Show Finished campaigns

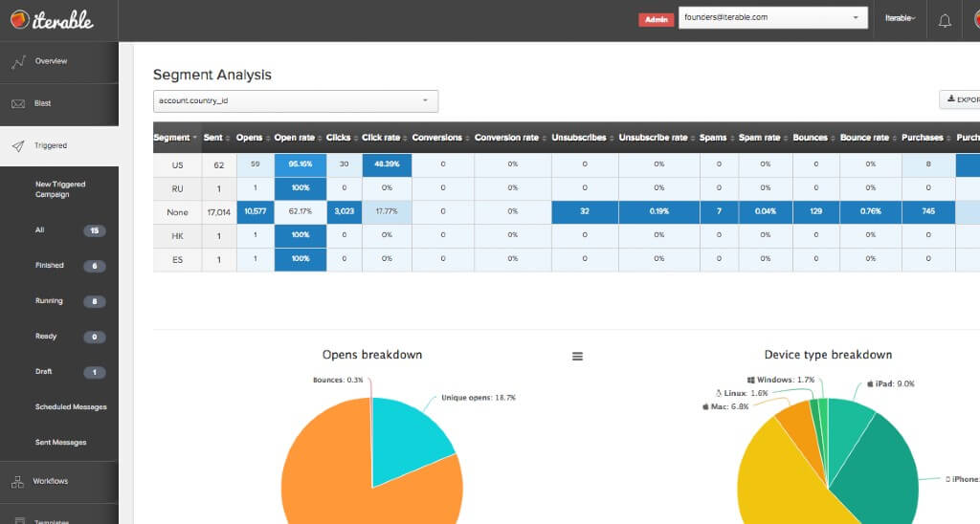(x=50, y=266)
